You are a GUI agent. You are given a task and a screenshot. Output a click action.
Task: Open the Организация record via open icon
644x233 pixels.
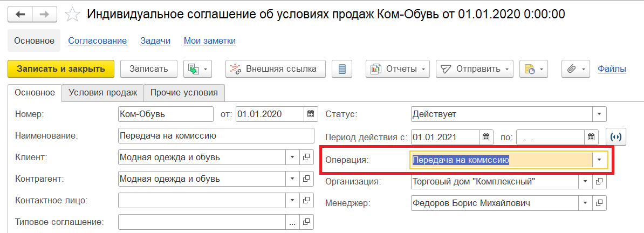(599, 181)
